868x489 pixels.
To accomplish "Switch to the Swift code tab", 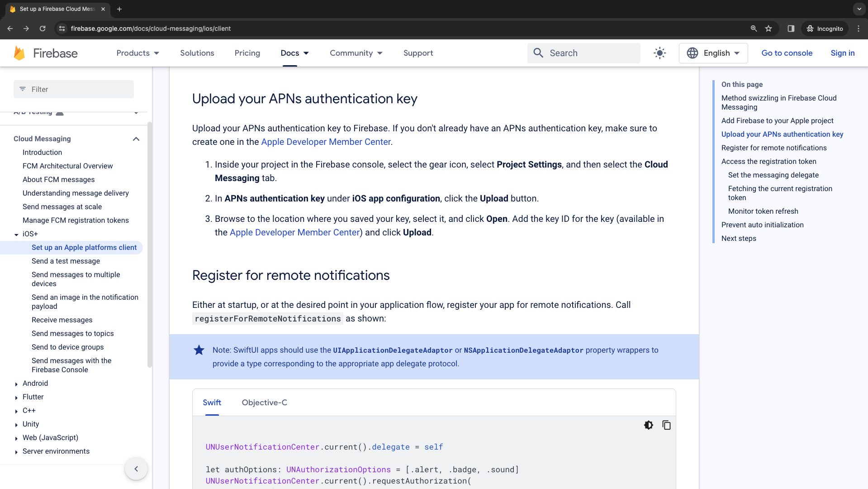I will tap(212, 403).
